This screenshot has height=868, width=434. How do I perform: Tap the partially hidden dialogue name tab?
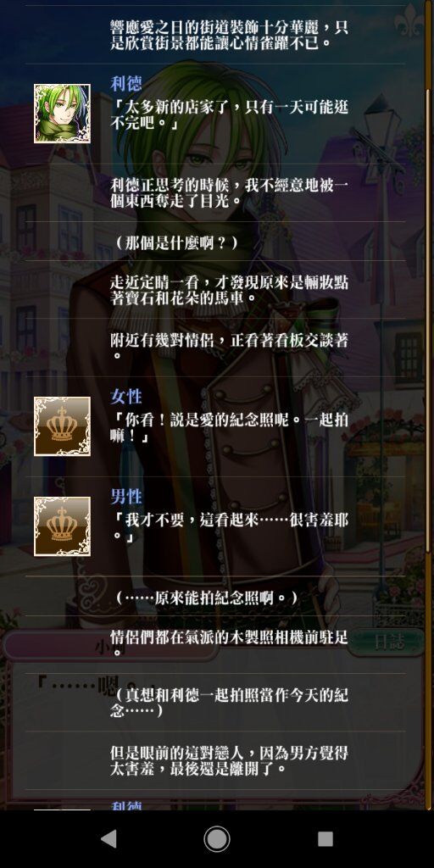pos(111,645)
